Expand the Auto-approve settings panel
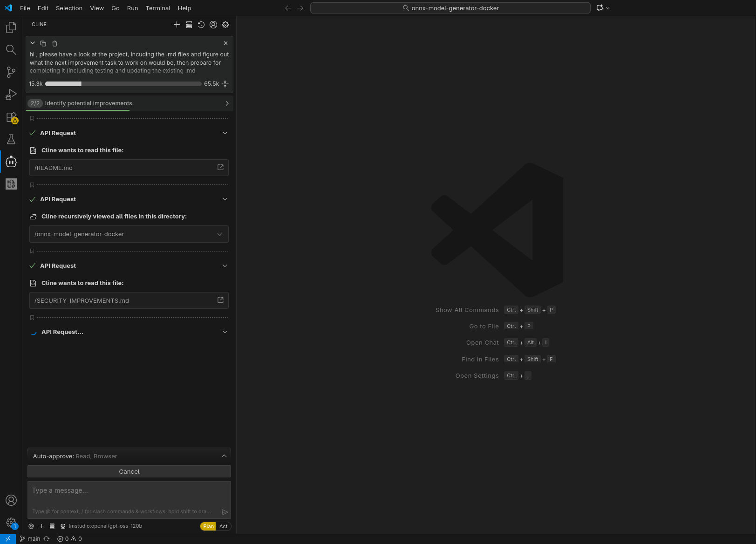This screenshot has width=756, height=544. (x=224, y=456)
